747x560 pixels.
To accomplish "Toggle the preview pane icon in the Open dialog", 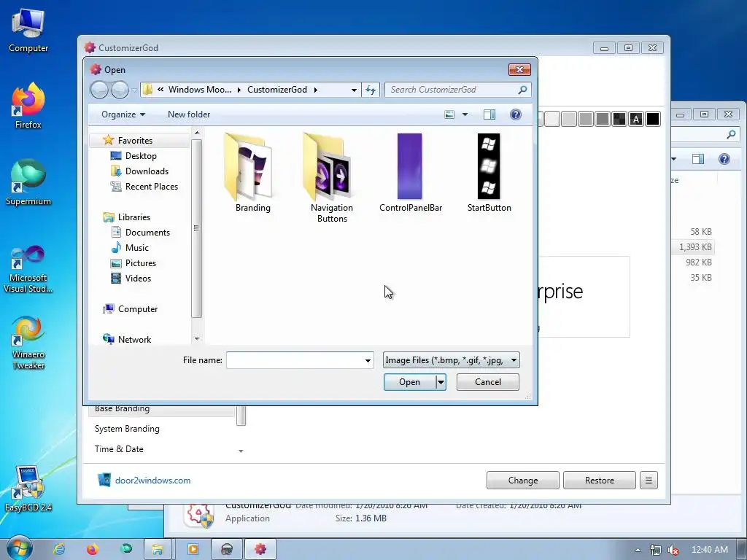I will [489, 114].
